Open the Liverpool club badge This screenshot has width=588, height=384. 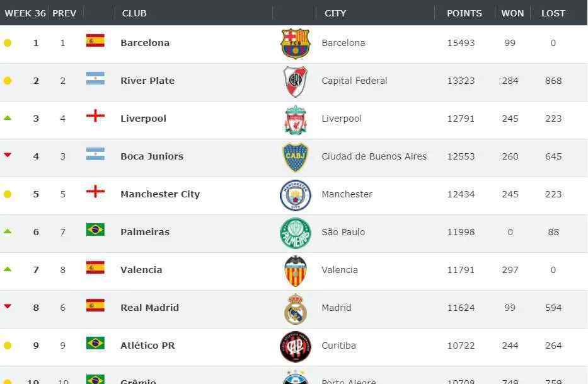point(296,120)
